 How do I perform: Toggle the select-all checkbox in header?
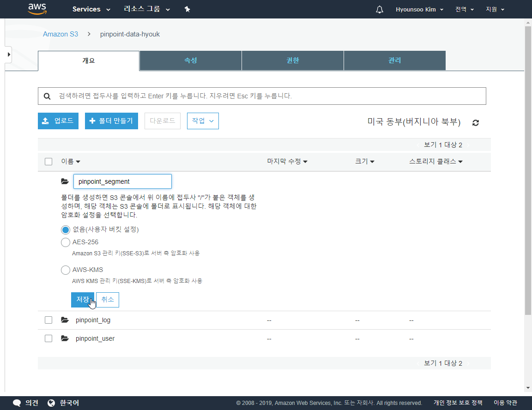[48, 162]
